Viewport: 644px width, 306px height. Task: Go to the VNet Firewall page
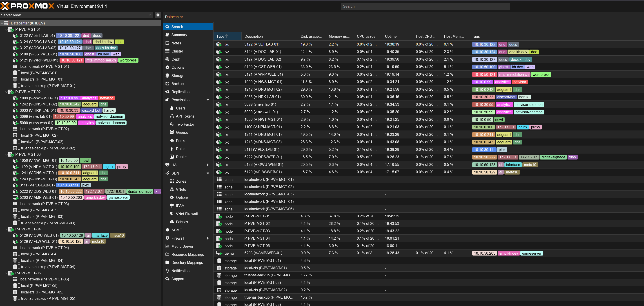pos(187,214)
